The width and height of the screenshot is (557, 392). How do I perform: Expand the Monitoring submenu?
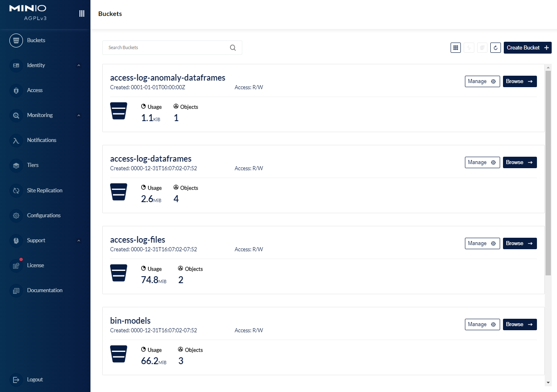79,115
